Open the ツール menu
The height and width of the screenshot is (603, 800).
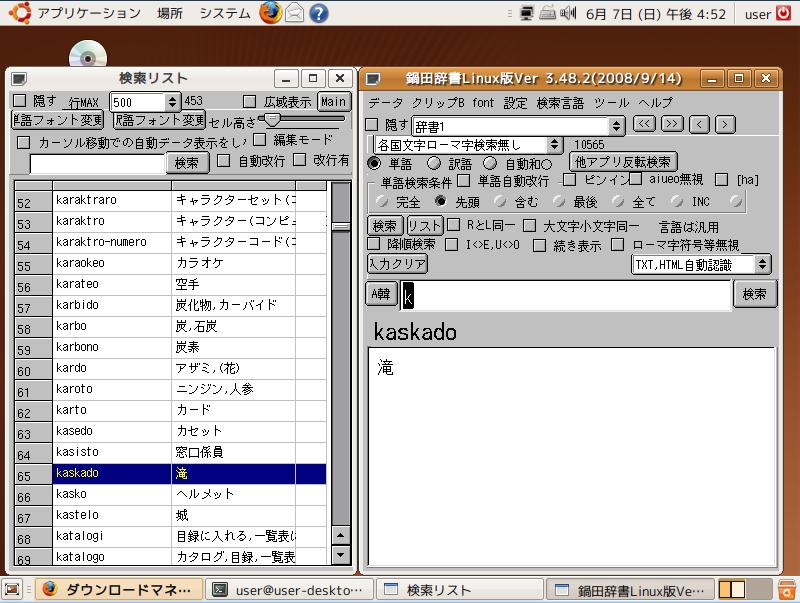tap(611, 103)
